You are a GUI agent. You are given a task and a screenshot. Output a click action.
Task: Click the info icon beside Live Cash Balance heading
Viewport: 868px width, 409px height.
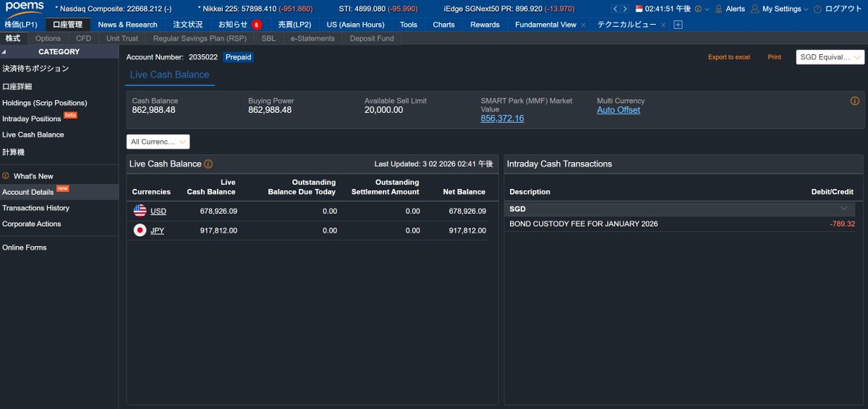point(208,164)
